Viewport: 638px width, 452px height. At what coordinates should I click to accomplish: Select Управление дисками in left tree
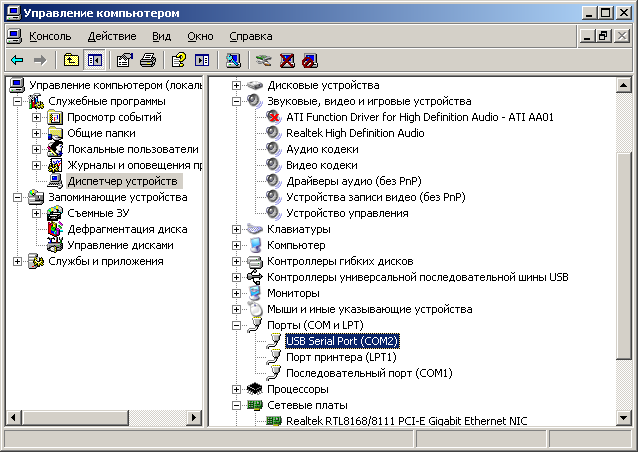[120, 245]
